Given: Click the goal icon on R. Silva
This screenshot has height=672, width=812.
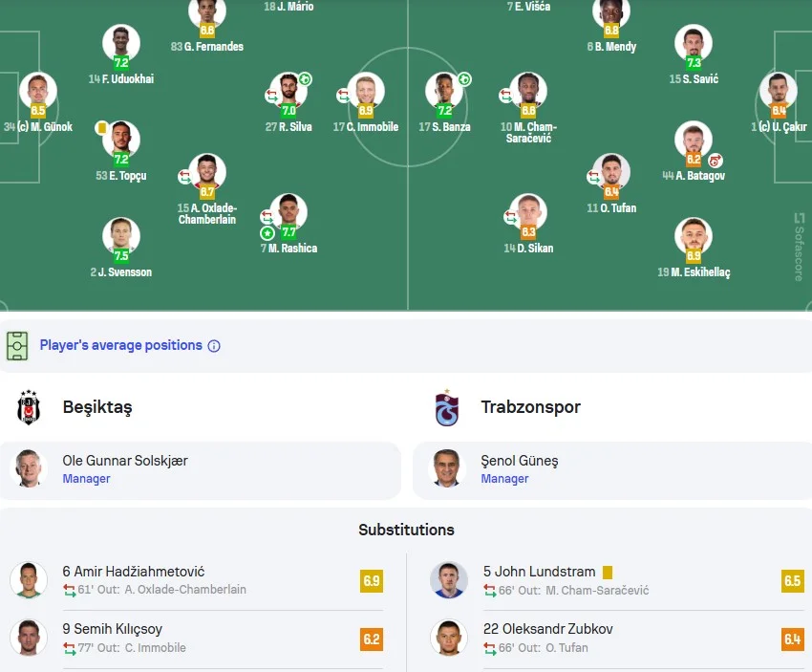Looking at the screenshot, I should click(305, 79).
